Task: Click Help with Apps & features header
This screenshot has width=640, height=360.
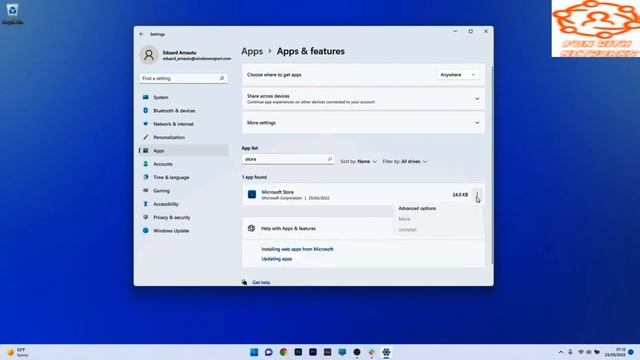Action: [363, 229]
